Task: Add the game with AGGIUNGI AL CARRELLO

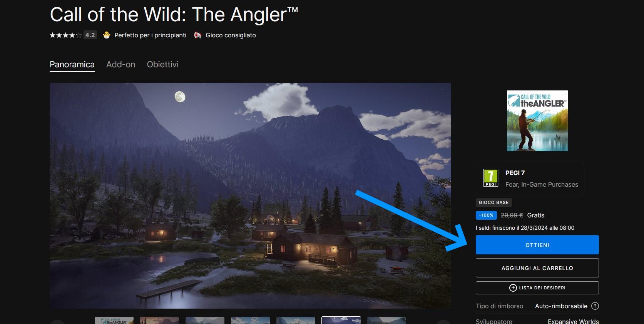Action: pos(537,268)
